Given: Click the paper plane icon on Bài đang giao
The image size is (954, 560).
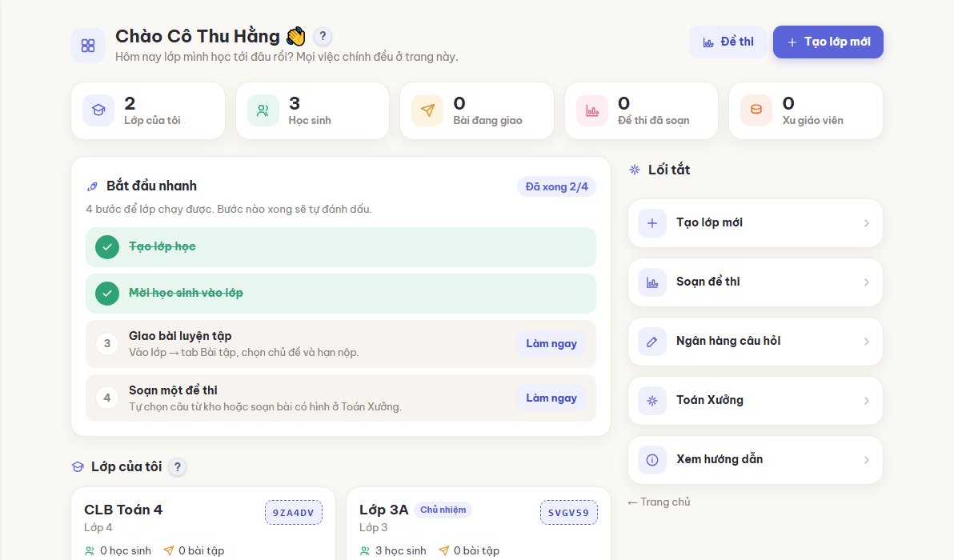Looking at the screenshot, I should coord(427,110).
